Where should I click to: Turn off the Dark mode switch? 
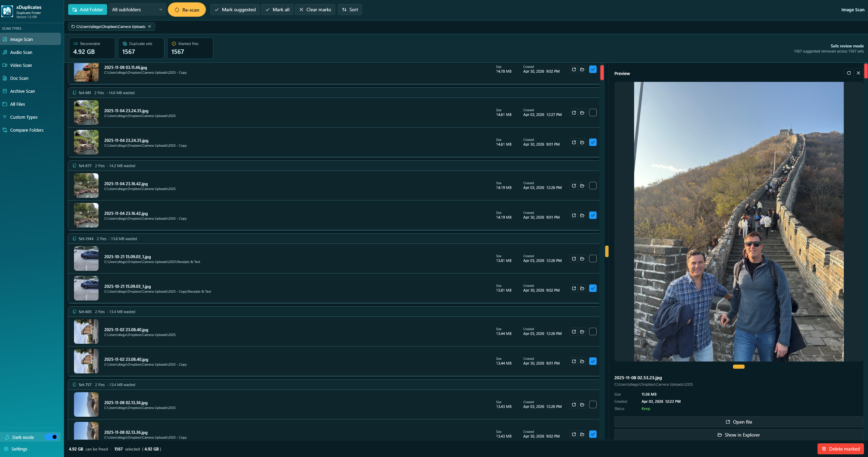[x=51, y=437]
